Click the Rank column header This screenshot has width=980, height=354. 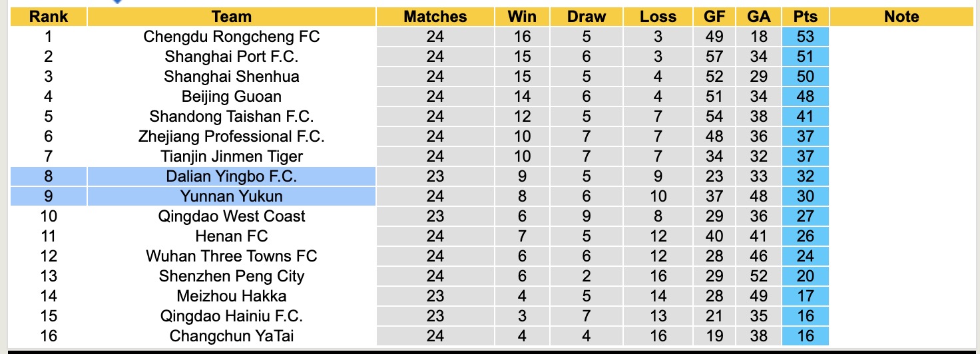click(49, 17)
